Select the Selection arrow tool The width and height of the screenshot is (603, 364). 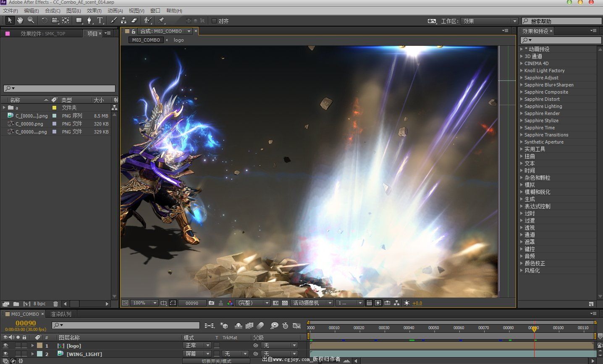(x=10, y=20)
